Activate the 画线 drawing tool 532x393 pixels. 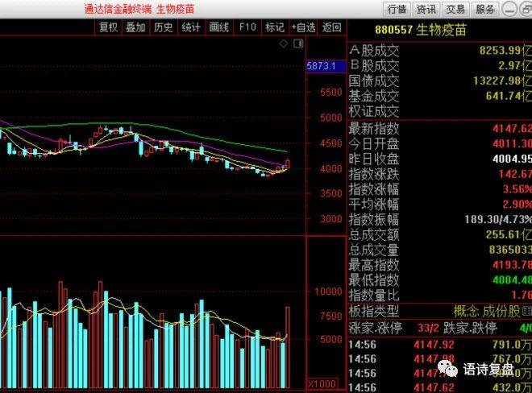pyautogui.click(x=218, y=27)
